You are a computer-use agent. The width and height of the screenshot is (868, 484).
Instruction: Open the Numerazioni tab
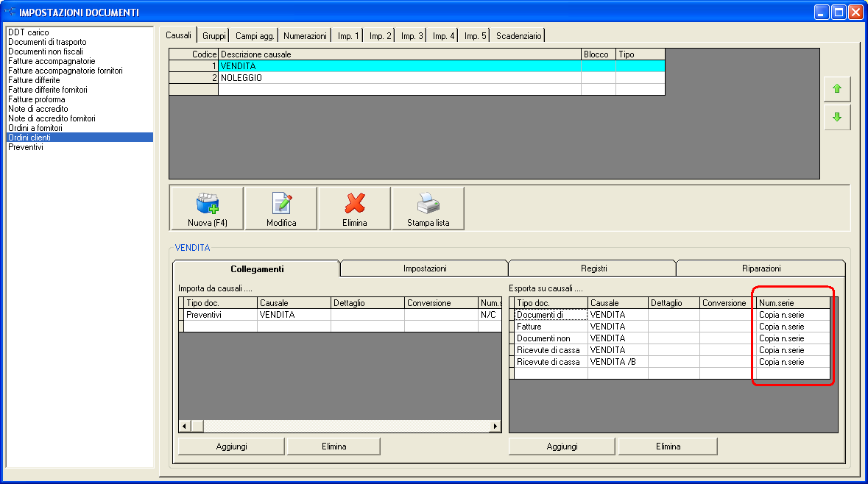(x=305, y=36)
